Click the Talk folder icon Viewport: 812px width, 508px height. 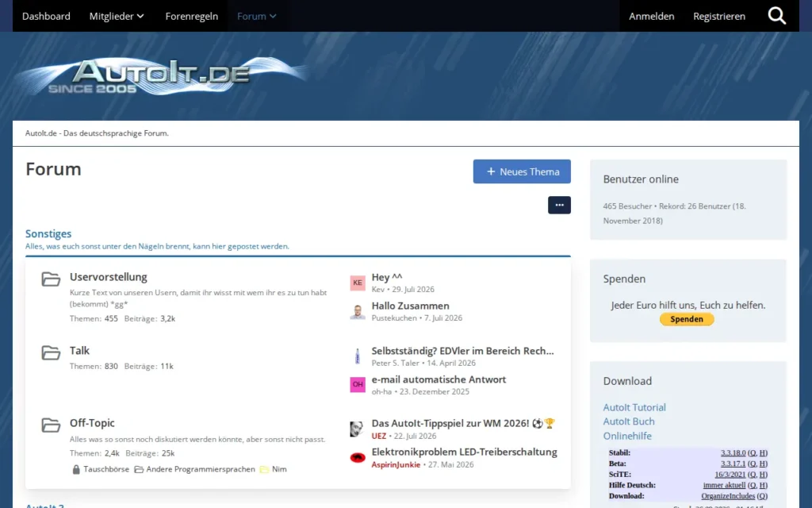[x=51, y=352]
